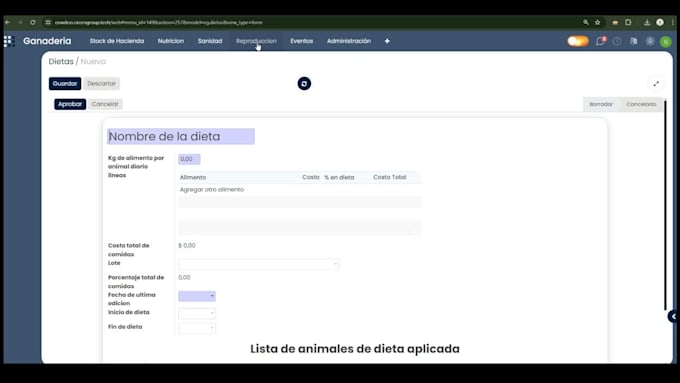Open the apps grid menu icon
This screenshot has width=680, height=383.
pyautogui.click(x=9, y=41)
